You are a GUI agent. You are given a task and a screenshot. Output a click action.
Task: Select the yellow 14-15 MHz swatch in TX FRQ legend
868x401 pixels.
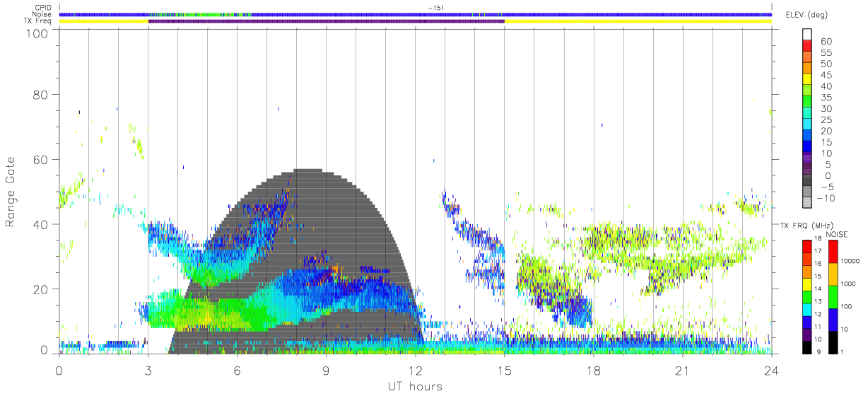point(807,283)
